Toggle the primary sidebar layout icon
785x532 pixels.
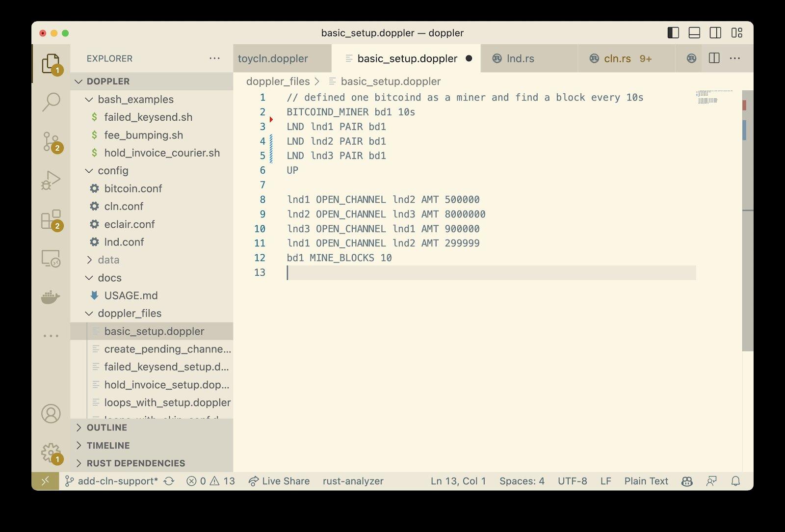673,33
